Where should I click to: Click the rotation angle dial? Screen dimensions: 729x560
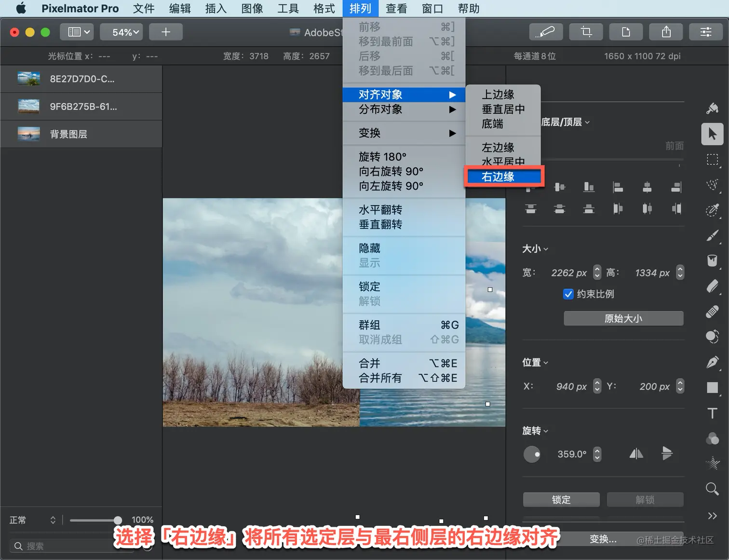click(x=532, y=454)
